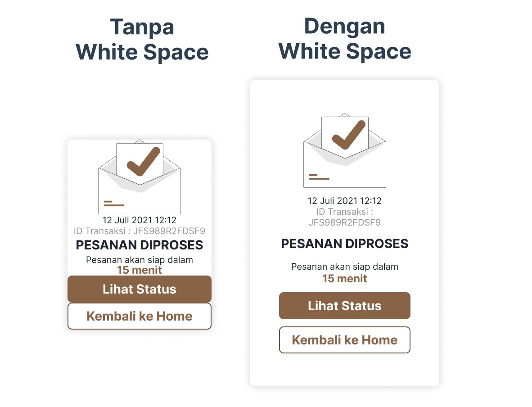Screen dimensions: 532x407
Task: Click the "Tanpa White Space" heading
Action: click(142, 40)
